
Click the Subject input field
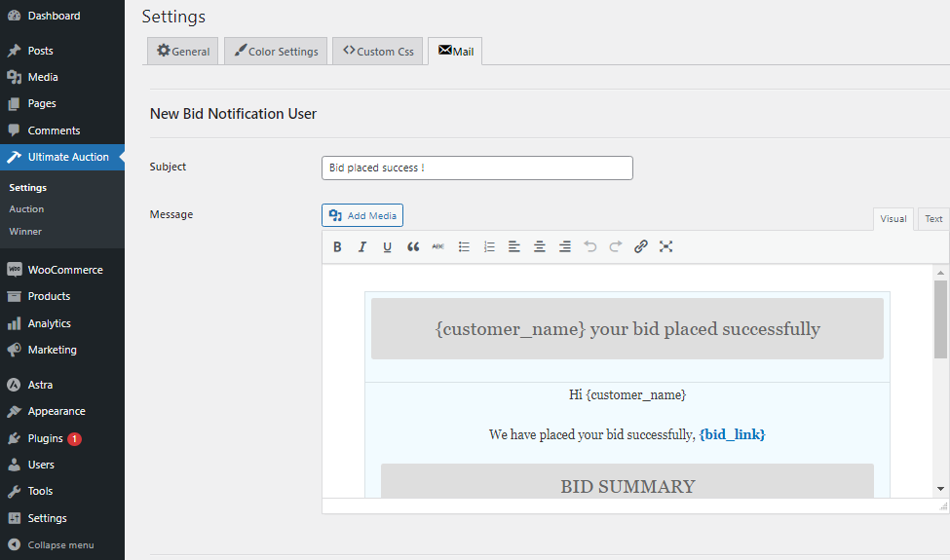[x=477, y=168]
